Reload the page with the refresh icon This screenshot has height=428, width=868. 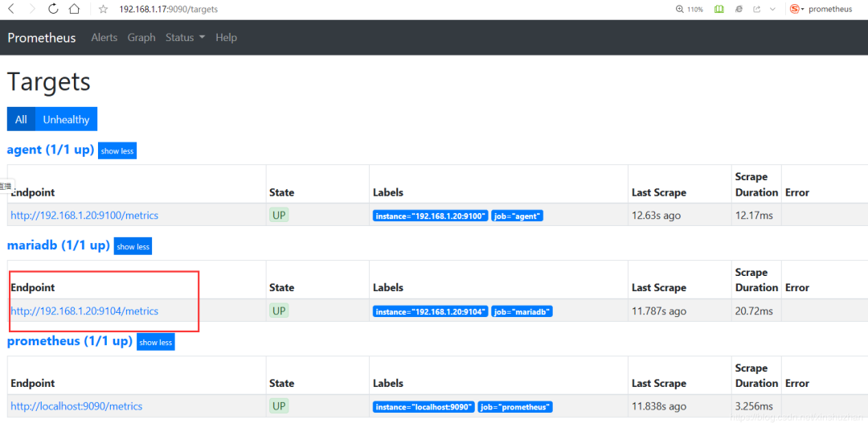53,9
